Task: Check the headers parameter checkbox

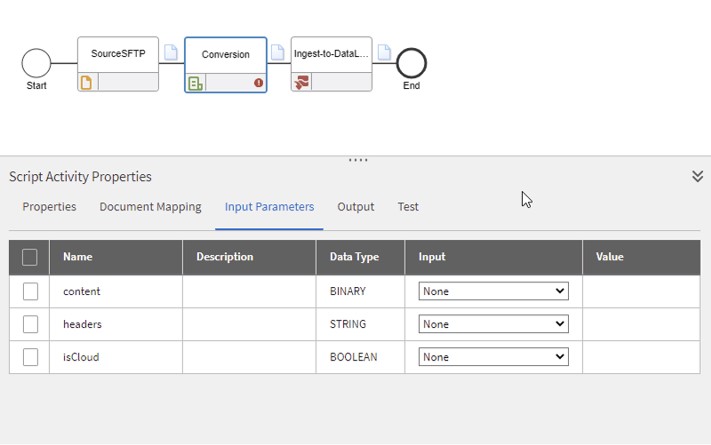Action: point(30,324)
